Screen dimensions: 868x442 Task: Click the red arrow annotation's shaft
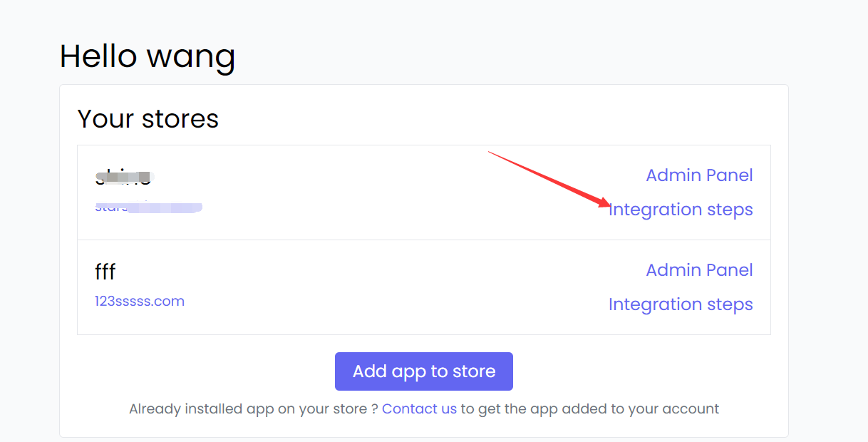click(x=542, y=175)
